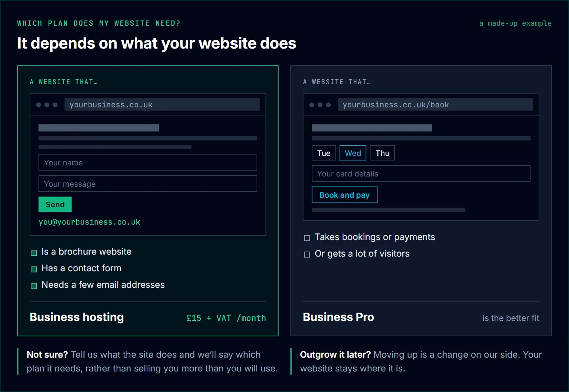This screenshot has height=392, width=569.
Task: Check the "Takes bookings or payments" box
Action: pyautogui.click(x=307, y=238)
